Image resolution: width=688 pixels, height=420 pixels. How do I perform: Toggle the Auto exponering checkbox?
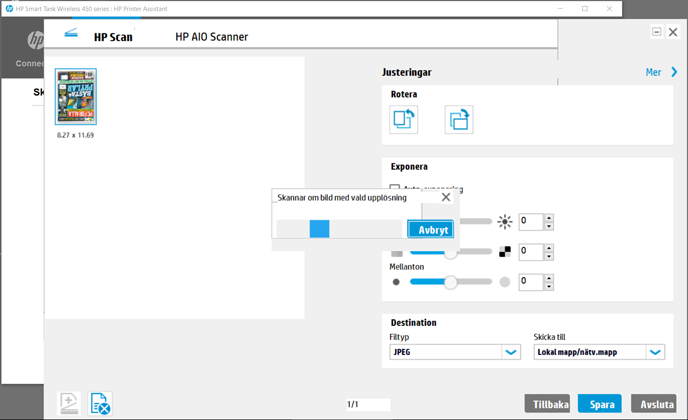tap(395, 189)
